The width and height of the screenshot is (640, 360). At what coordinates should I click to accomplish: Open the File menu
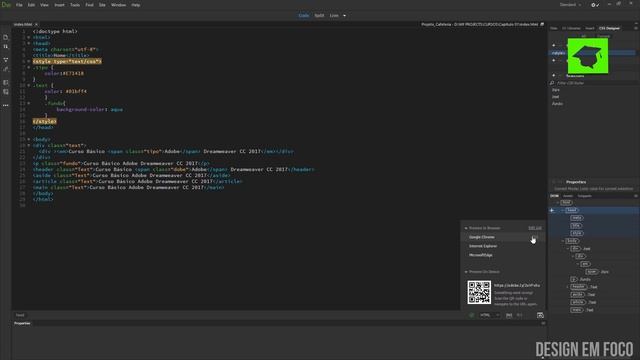coord(19,5)
